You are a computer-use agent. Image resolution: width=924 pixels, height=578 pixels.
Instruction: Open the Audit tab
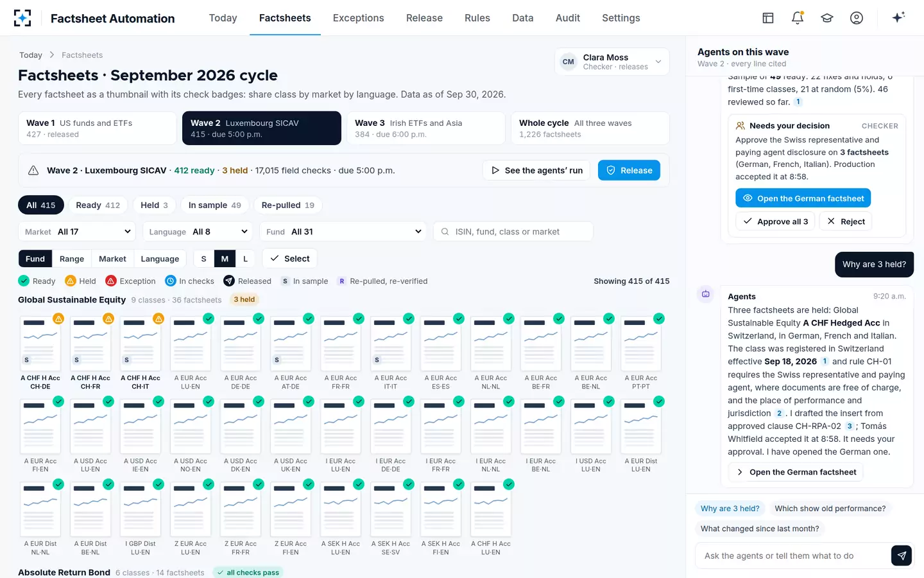pos(568,18)
